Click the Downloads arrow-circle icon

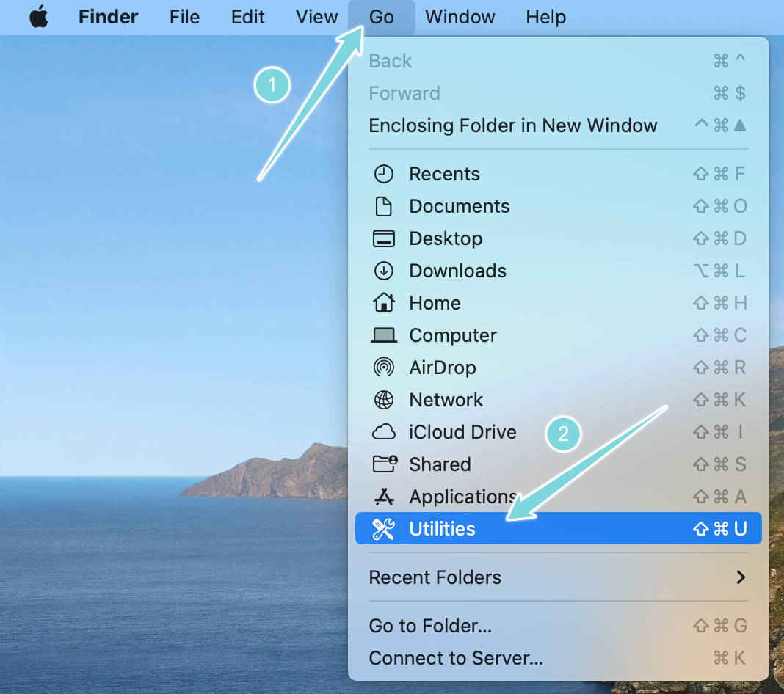(x=383, y=271)
